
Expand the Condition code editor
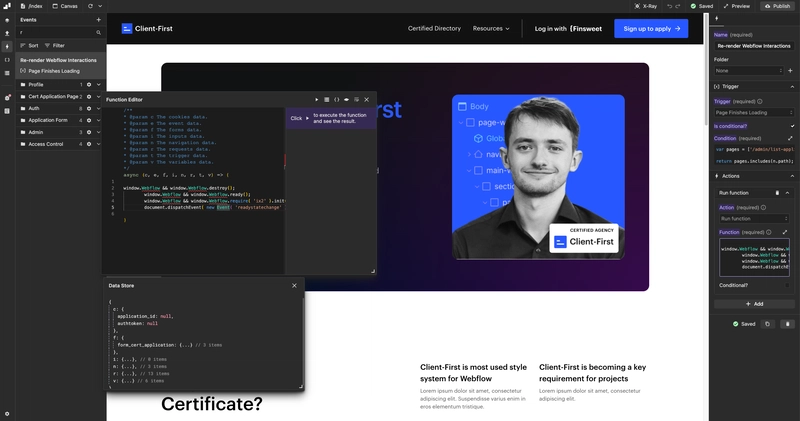pyautogui.click(x=790, y=138)
